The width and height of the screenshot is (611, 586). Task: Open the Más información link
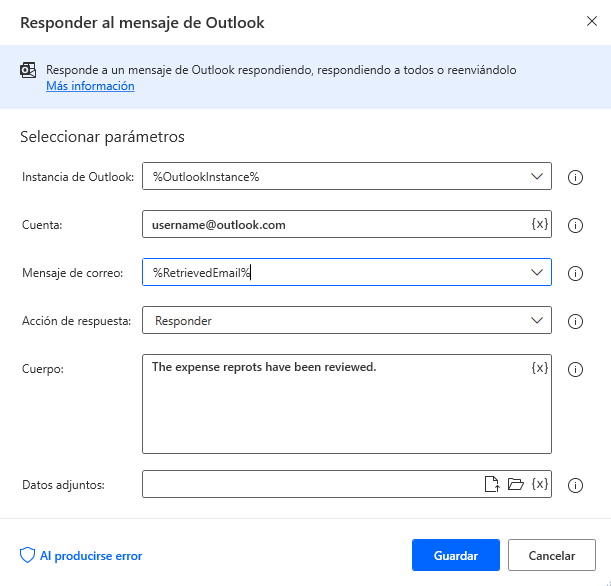click(x=90, y=86)
